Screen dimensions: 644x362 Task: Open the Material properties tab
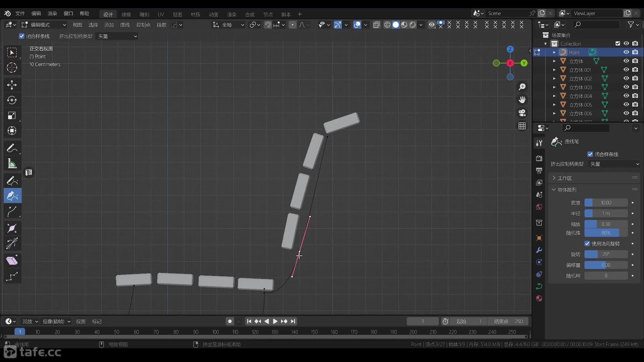tap(539, 298)
